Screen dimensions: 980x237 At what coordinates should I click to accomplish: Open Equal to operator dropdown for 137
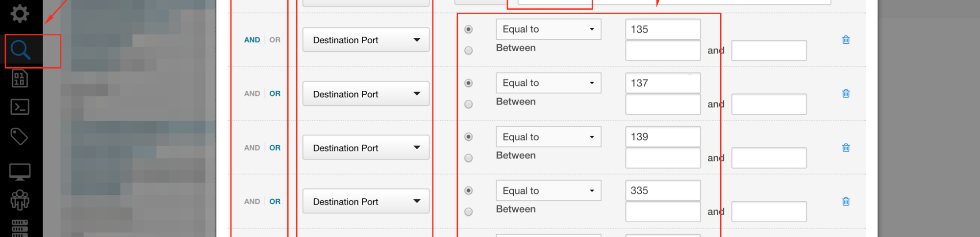pyautogui.click(x=548, y=83)
